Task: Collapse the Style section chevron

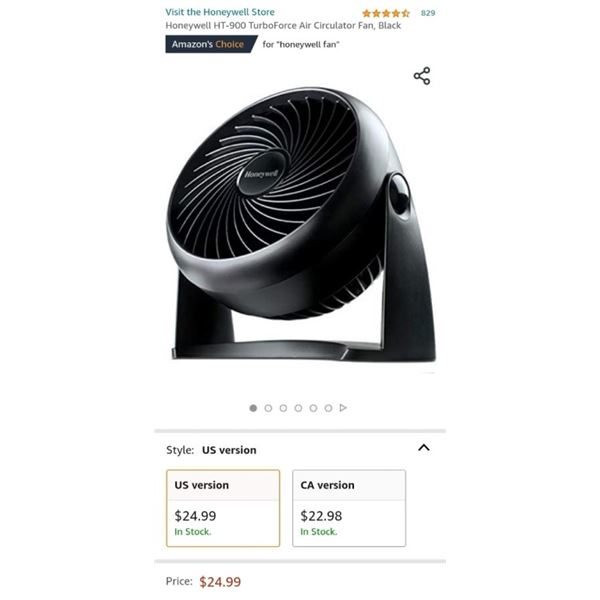Action: (x=424, y=448)
